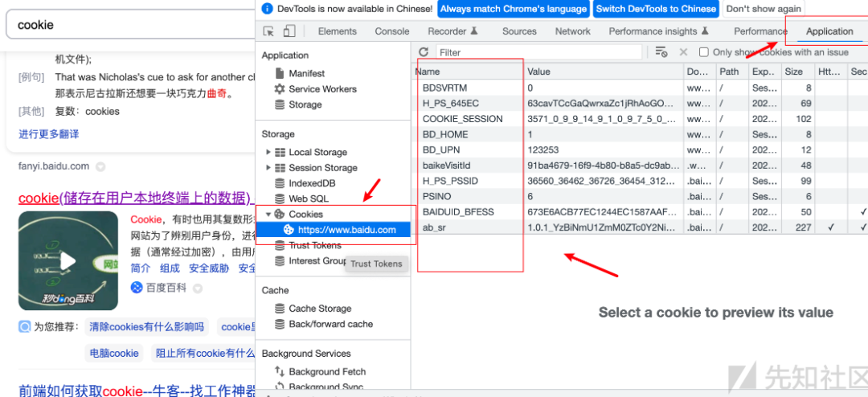Screen dimensions: 868x397
Task: Click into the cookie Filter field
Action: tap(538, 52)
